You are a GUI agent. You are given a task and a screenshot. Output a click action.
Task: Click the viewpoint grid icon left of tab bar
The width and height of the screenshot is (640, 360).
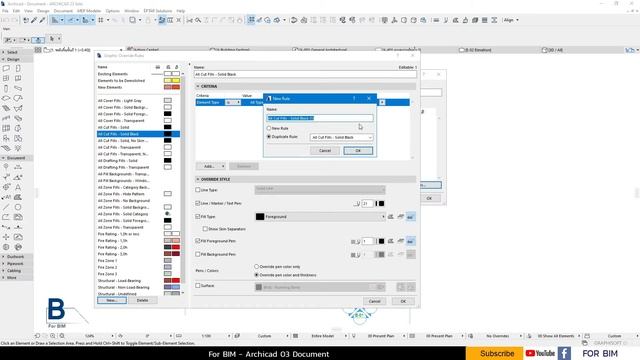coord(38,50)
